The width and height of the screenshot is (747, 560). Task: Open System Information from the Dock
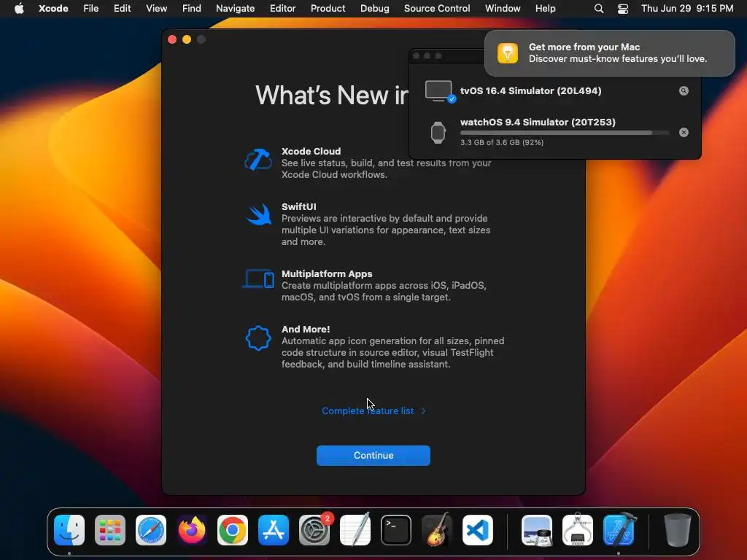coord(578,530)
